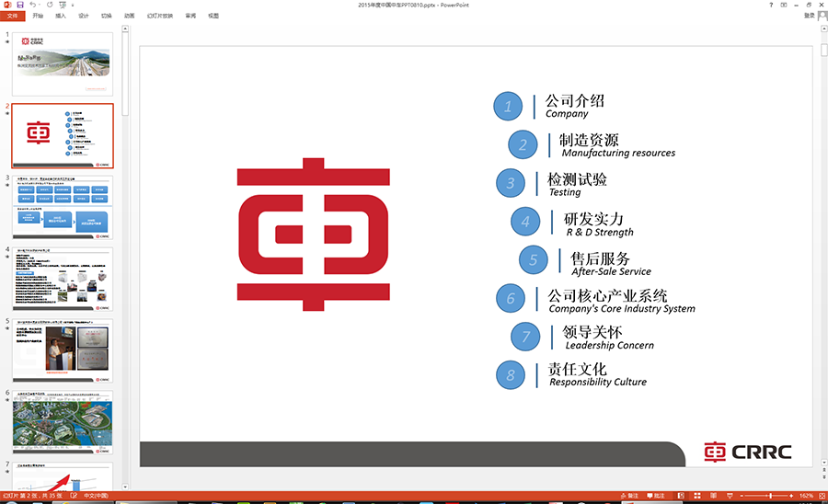
Task: Select slide 4 thumbnail with text and photos
Action: coord(63,280)
